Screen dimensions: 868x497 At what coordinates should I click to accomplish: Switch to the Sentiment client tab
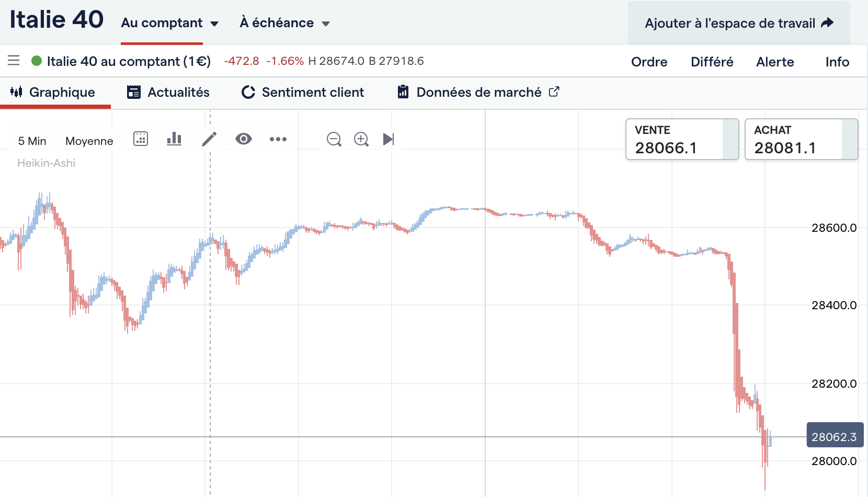click(x=303, y=92)
